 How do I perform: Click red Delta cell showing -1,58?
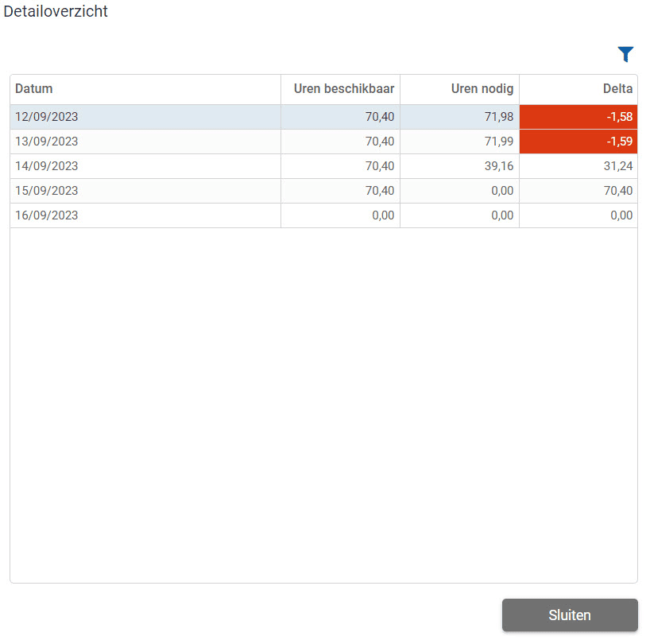tap(578, 117)
